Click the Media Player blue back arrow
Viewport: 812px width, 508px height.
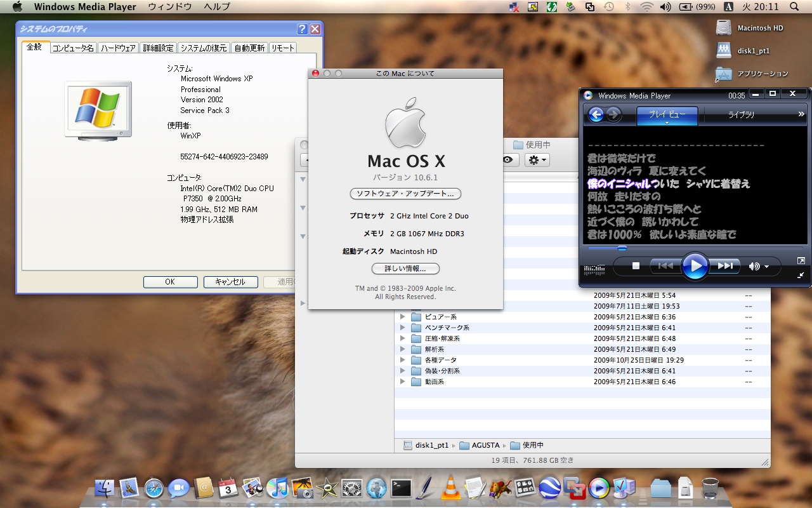[x=596, y=115]
